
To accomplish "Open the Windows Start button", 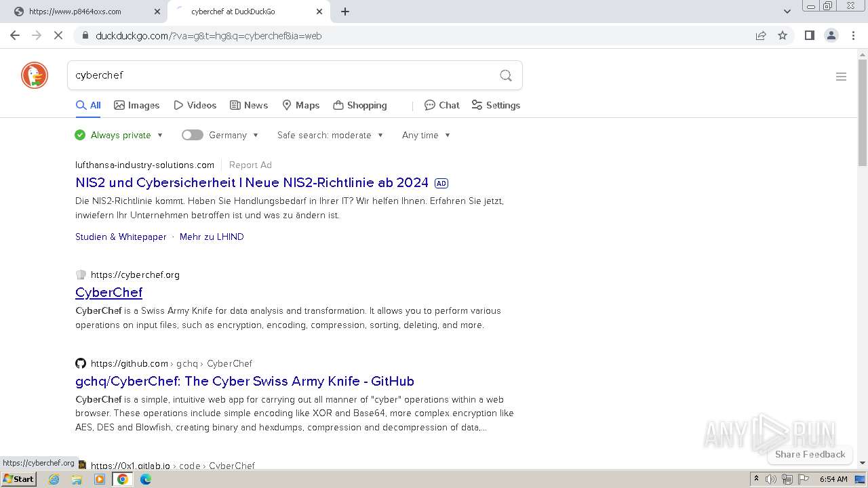I will pyautogui.click(x=18, y=479).
